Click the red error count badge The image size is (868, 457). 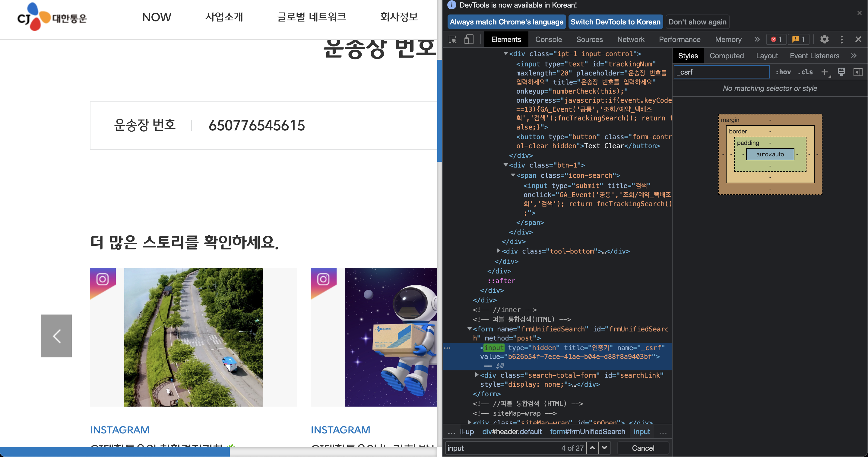(x=776, y=40)
